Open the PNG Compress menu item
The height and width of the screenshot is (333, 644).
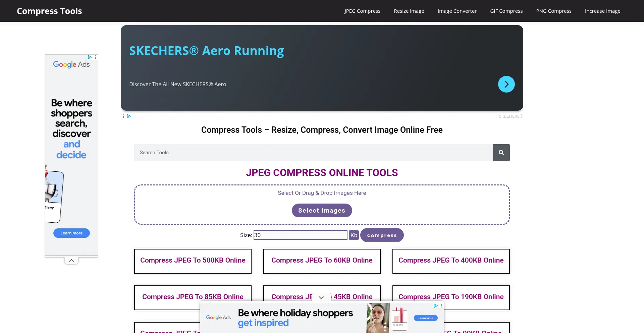point(553,11)
